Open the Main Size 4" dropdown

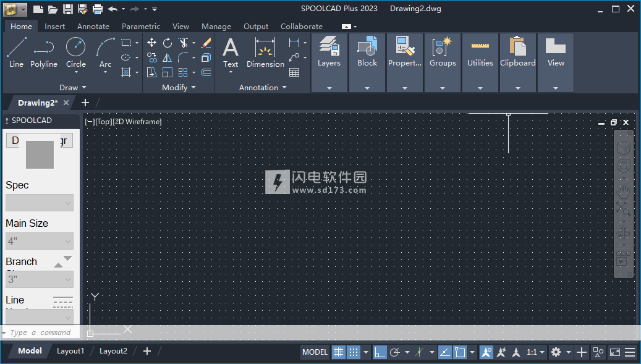coord(40,241)
